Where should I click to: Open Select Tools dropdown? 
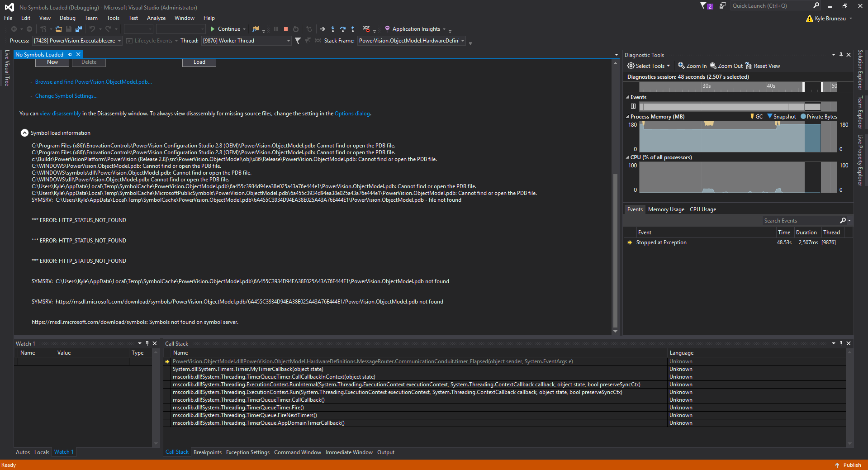click(x=649, y=66)
